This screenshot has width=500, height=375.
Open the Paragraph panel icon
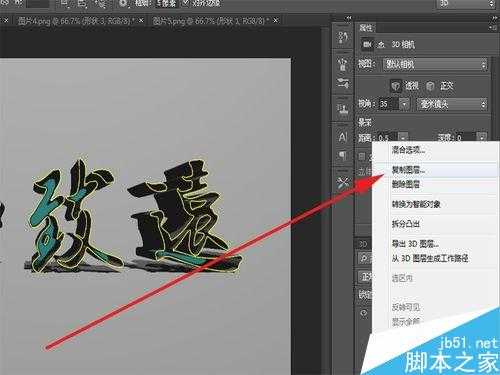pos(343,155)
